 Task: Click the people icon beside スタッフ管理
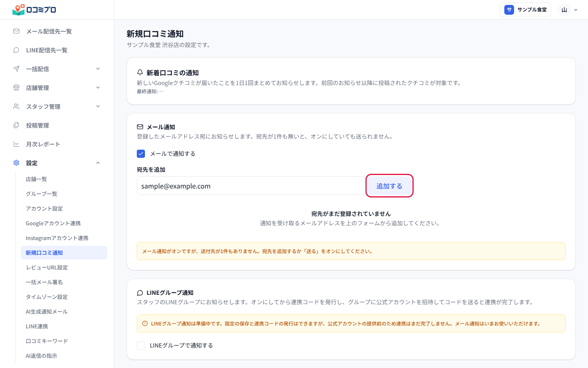16,106
